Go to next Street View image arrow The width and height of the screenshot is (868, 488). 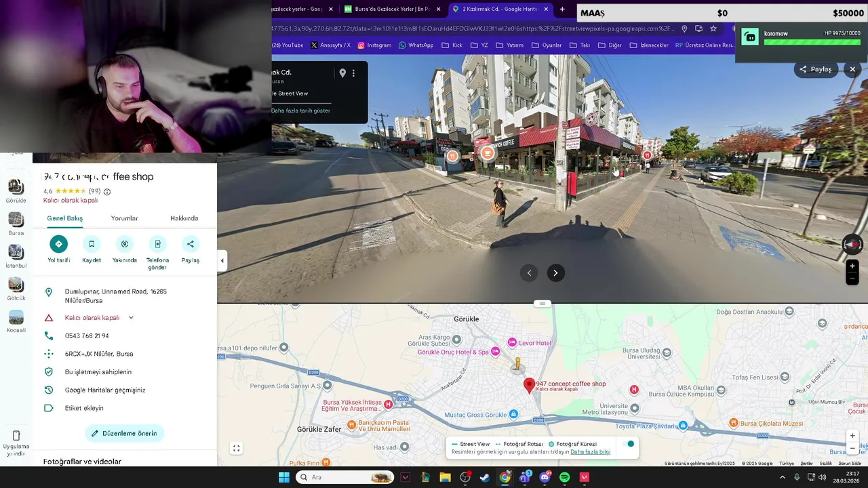[555, 273]
